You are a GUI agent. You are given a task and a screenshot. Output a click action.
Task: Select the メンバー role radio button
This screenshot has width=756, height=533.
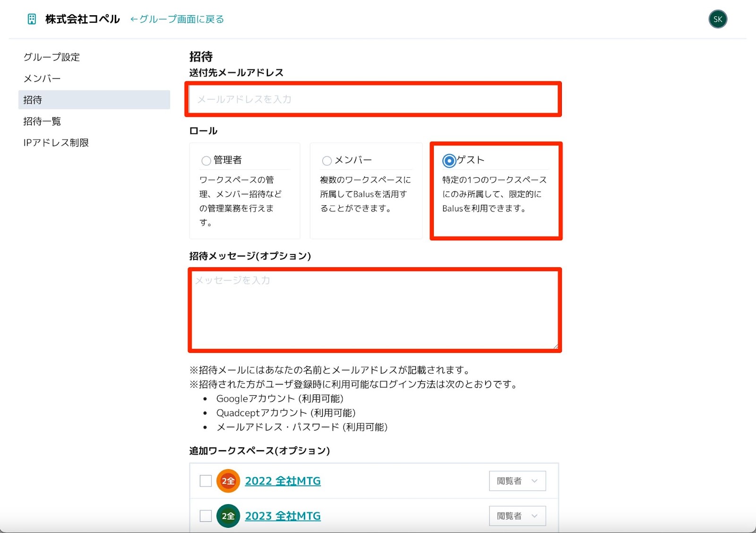pos(326,161)
